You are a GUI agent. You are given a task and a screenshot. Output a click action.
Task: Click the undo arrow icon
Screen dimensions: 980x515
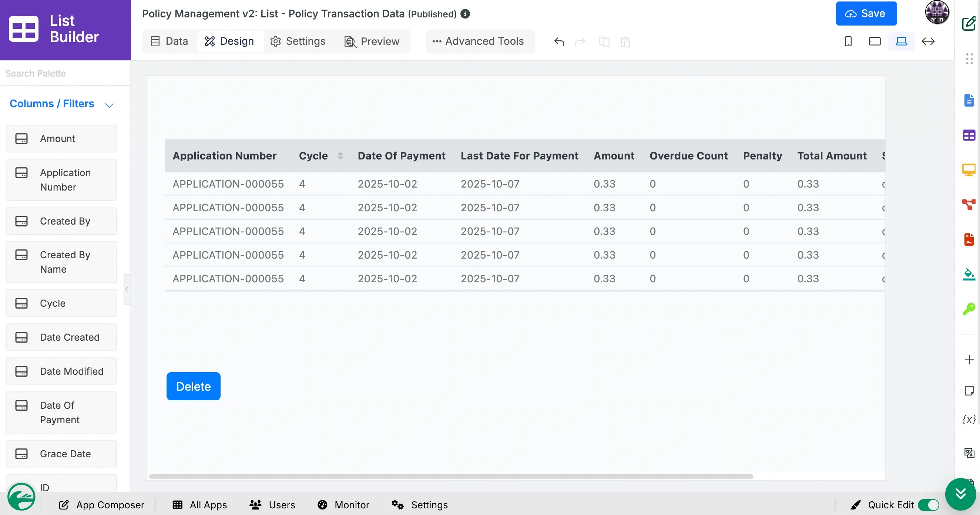click(x=559, y=41)
